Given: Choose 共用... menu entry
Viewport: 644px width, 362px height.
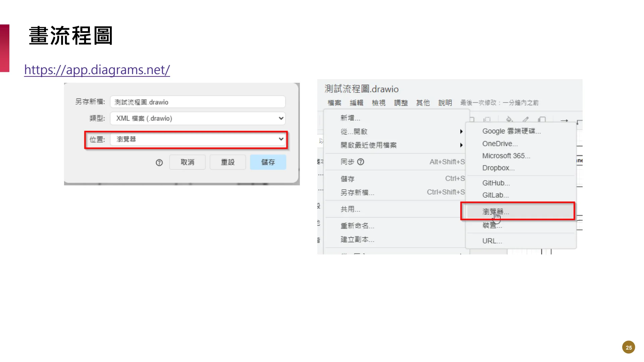Looking at the screenshot, I should click(396, 209).
